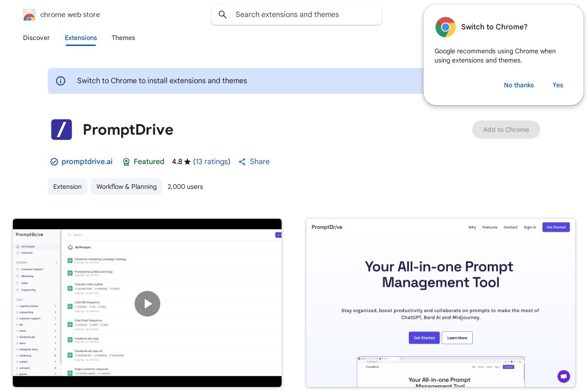Click the Chrome Web Store logo icon
The width and height of the screenshot is (588, 392).
coord(29,15)
